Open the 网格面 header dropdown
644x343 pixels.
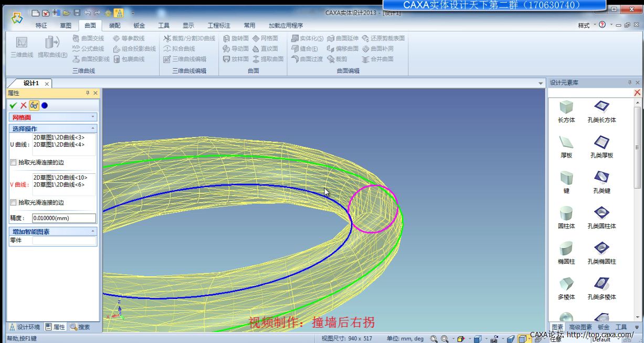click(x=93, y=118)
